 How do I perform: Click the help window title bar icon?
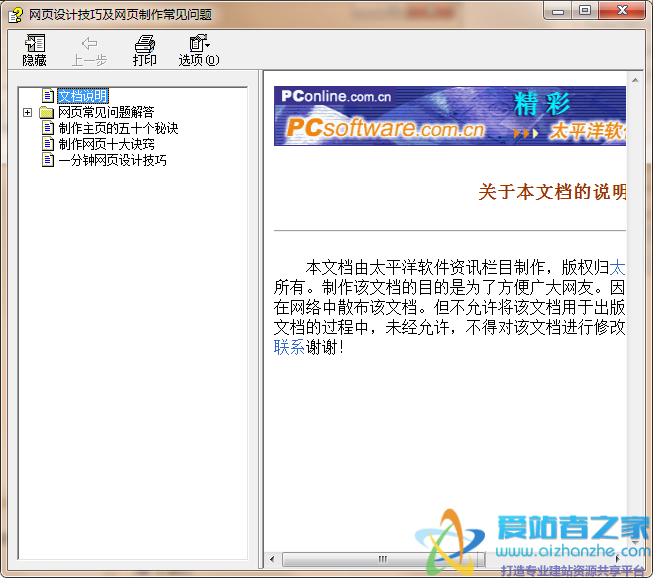point(16,15)
